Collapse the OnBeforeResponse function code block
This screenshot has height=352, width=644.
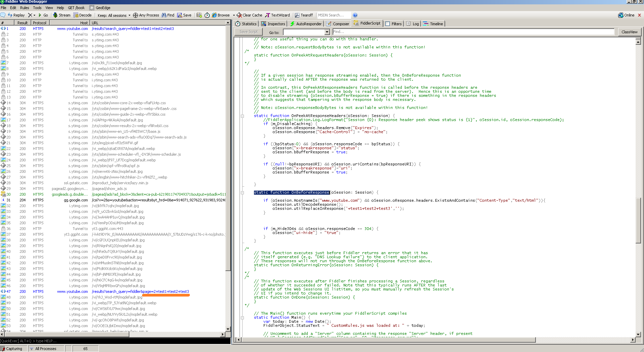point(242,193)
